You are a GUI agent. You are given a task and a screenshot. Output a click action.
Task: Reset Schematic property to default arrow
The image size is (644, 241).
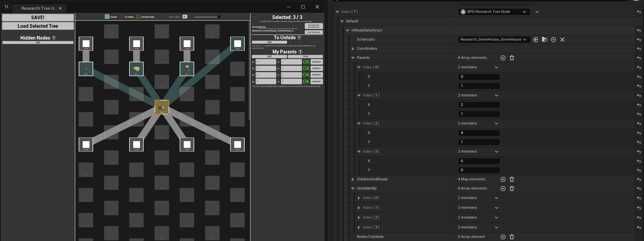click(x=639, y=40)
